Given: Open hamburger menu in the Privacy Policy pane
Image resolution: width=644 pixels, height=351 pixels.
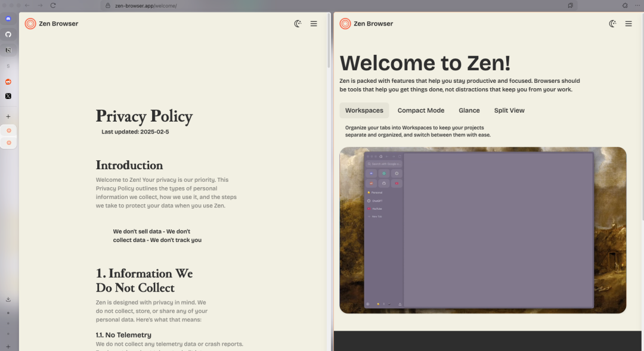Looking at the screenshot, I should (314, 24).
